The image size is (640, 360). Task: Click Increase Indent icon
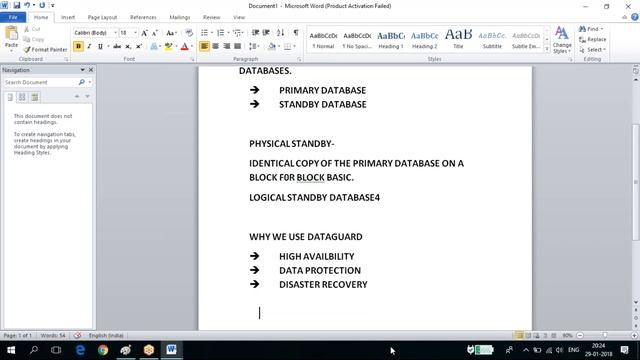[x=266, y=33]
